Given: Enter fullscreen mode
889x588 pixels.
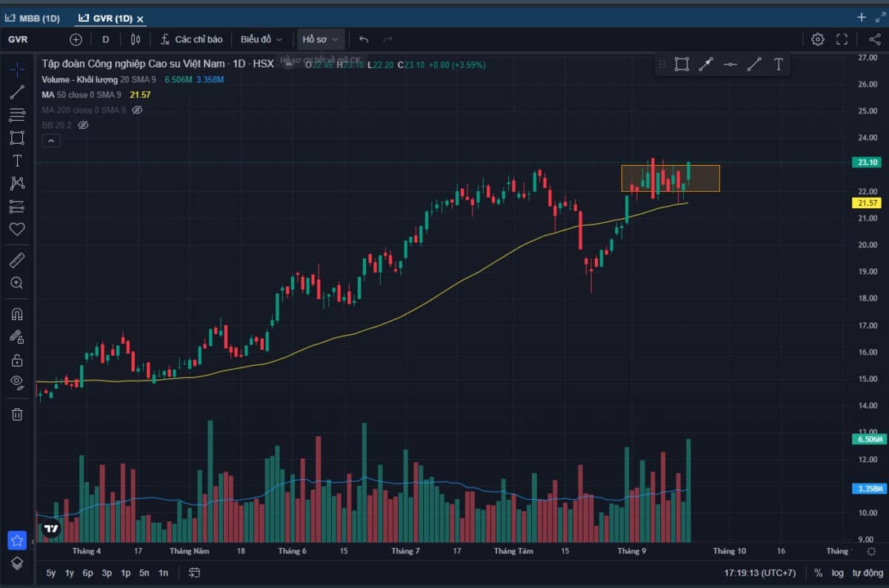Looking at the screenshot, I should point(842,39).
